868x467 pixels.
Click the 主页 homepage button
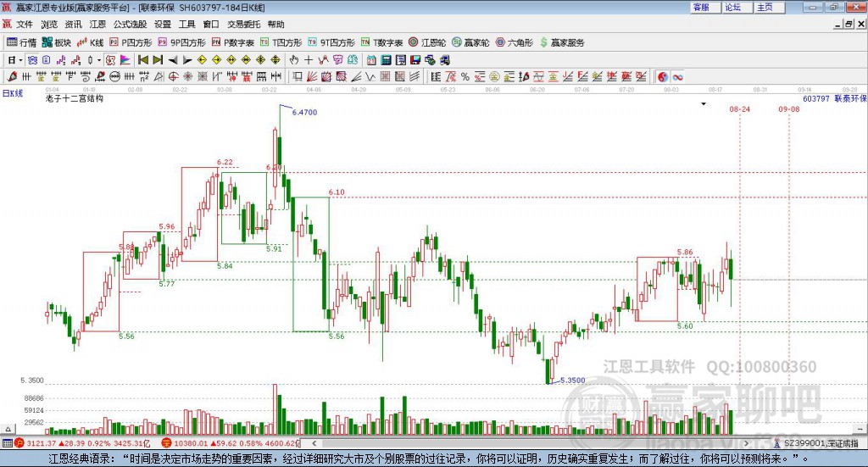(x=769, y=7)
